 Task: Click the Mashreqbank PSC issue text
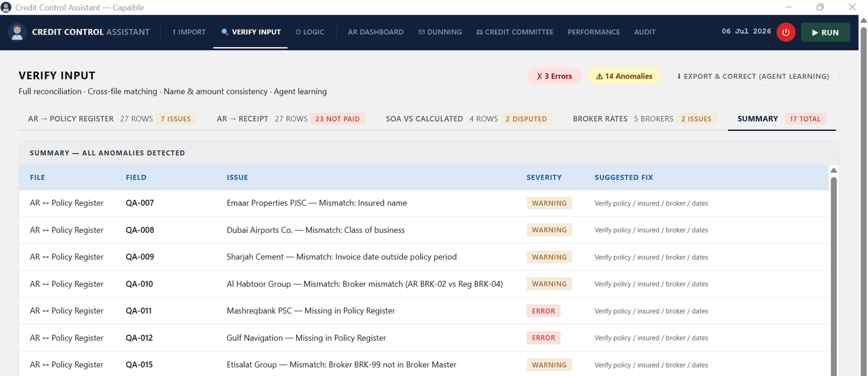[x=311, y=311]
